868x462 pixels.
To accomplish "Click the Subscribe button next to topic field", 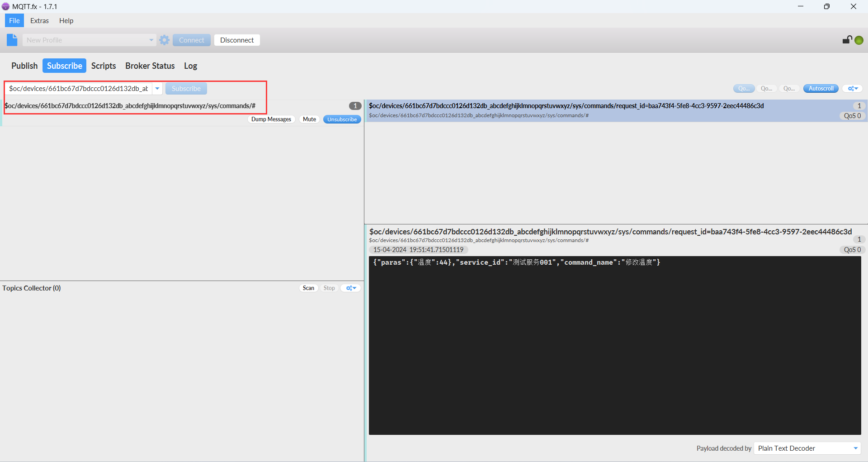I will (186, 89).
